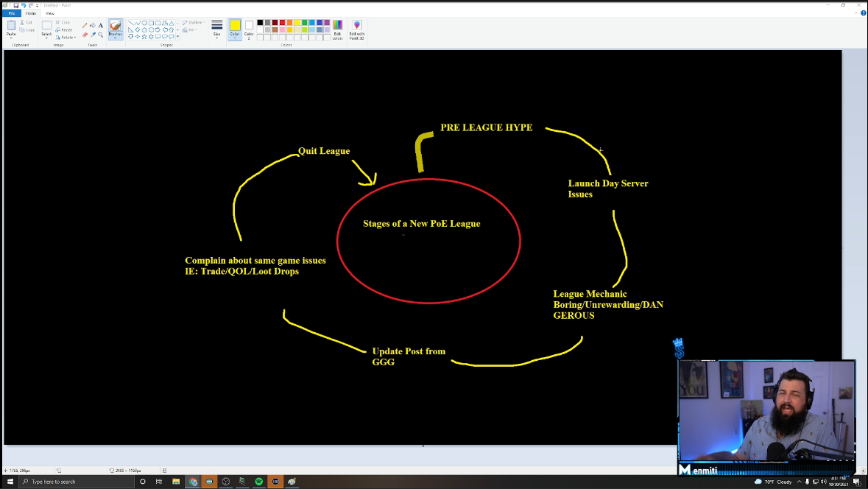Open the Windows Start menu

[10, 481]
